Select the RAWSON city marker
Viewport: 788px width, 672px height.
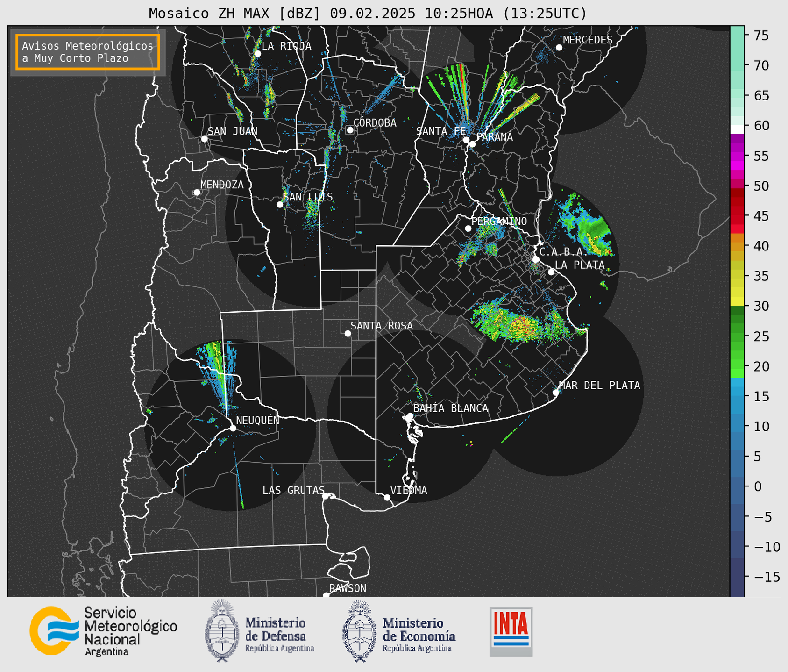click(x=326, y=595)
